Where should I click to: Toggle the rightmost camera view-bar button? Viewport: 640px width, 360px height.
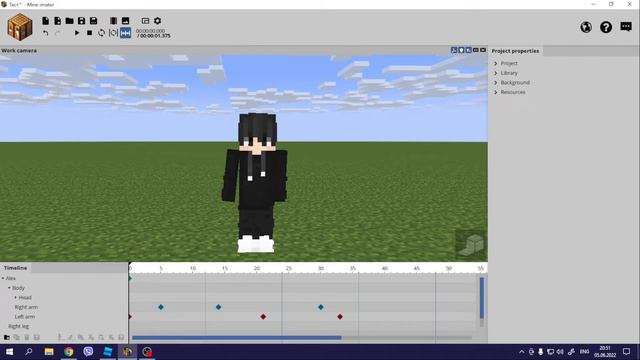pos(483,50)
